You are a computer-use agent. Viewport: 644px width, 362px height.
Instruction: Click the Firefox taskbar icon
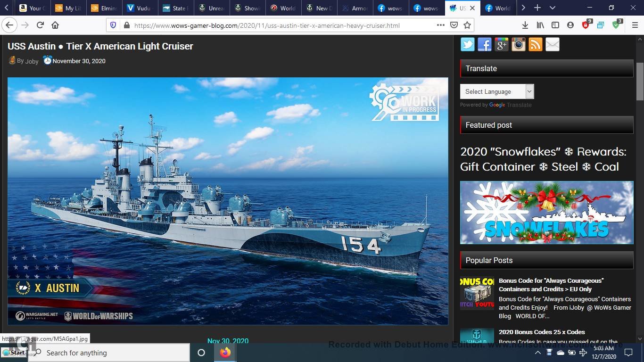pos(225,352)
